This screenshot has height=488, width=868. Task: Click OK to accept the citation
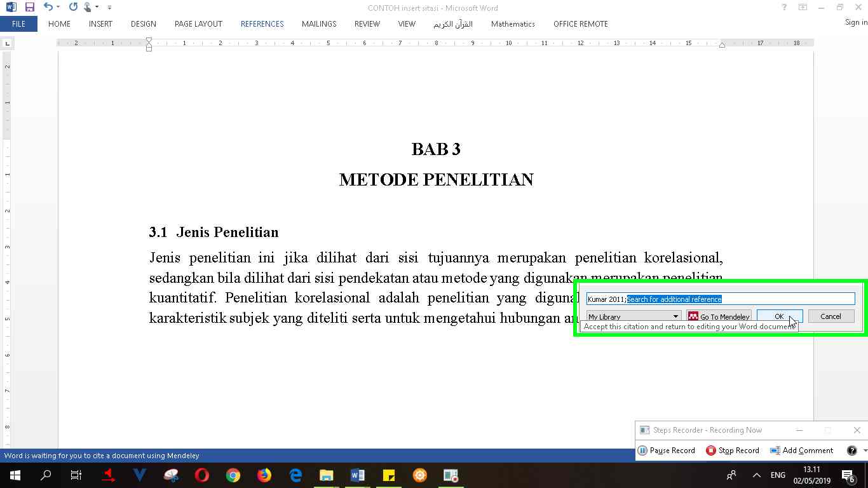pyautogui.click(x=779, y=316)
